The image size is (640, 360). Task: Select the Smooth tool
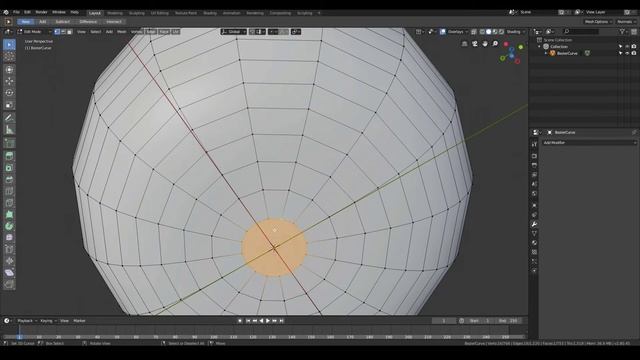click(9, 238)
